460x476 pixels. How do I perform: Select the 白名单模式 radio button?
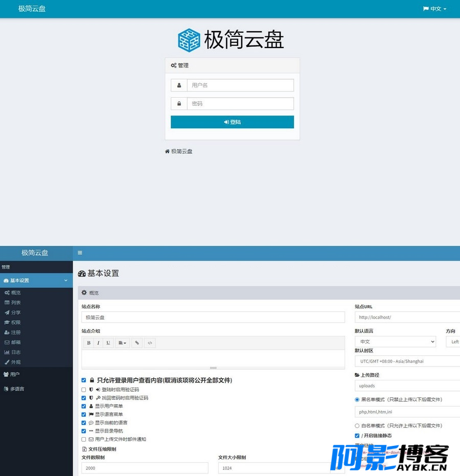357,425
